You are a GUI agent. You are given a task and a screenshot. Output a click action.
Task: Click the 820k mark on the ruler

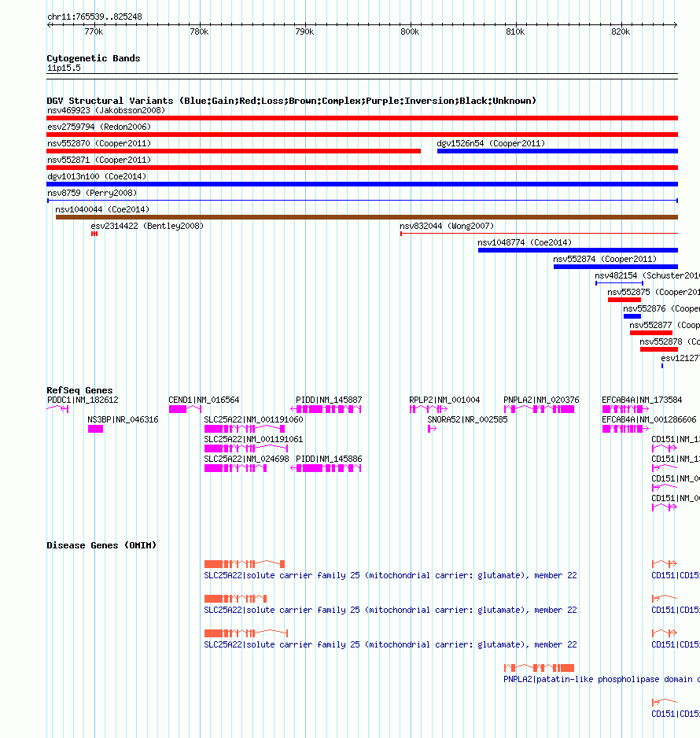coord(621,31)
